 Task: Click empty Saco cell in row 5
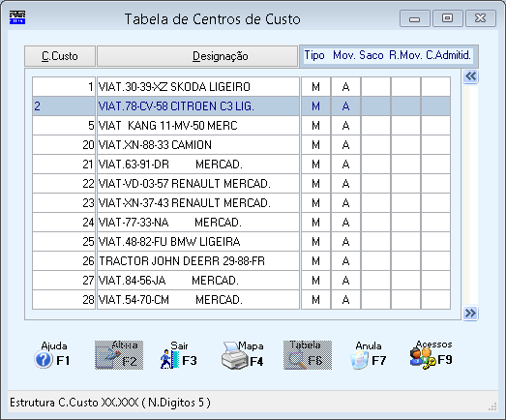pyautogui.click(x=375, y=126)
